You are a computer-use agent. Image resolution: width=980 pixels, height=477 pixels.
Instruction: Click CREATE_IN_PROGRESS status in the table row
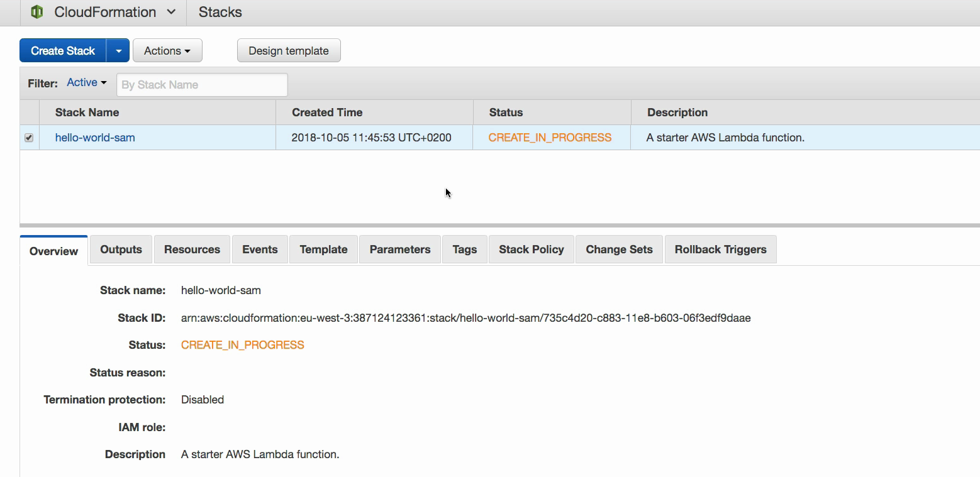tap(550, 138)
